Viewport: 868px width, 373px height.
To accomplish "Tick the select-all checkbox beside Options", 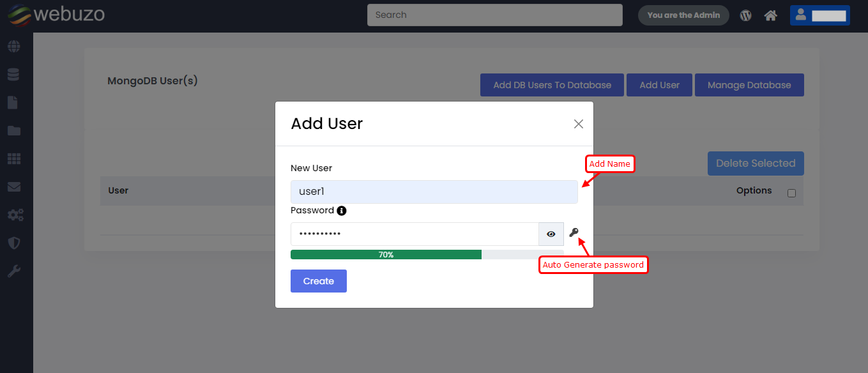I will (791, 193).
